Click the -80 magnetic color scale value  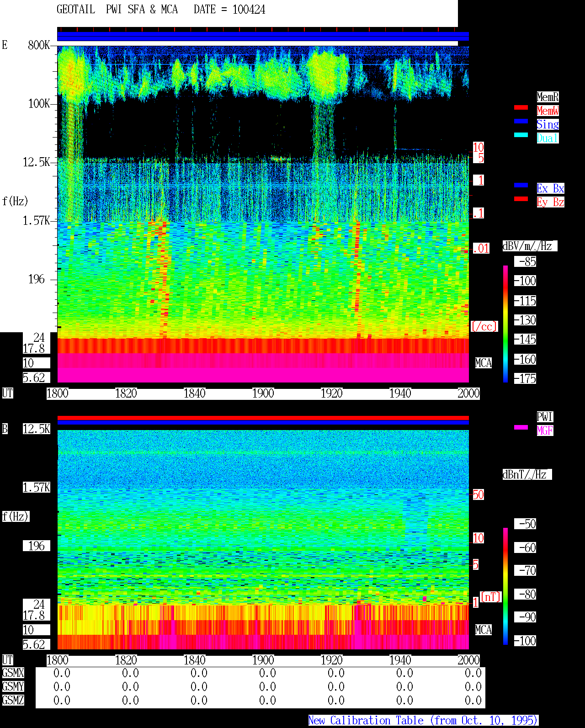coord(526,594)
